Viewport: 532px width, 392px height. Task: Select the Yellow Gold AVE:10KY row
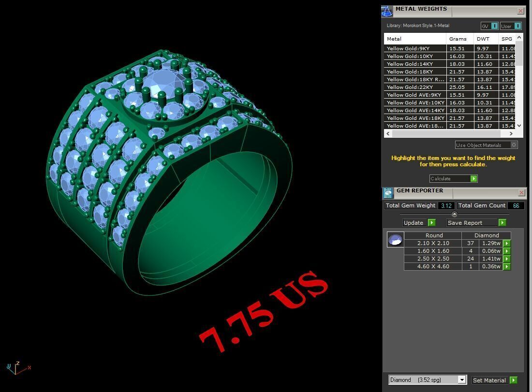(x=450, y=103)
